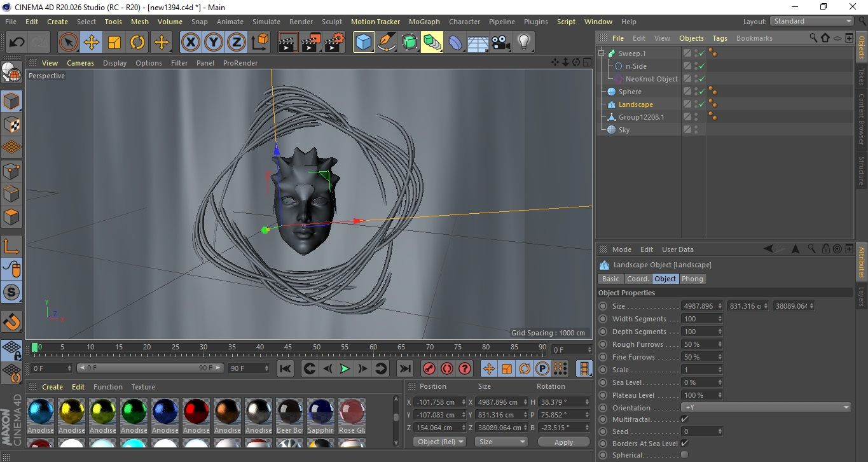Enable Polygons mode
The width and height of the screenshot is (868, 462).
tap(11, 217)
